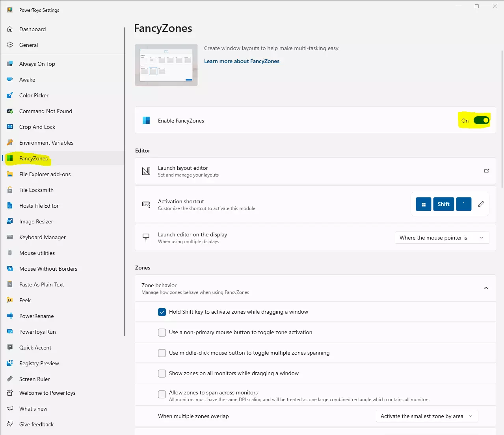Click the FancyZones preview thumbnail image
The width and height of the screenshot is (504, 435).
pyautogui.click(x=166, y=65)
